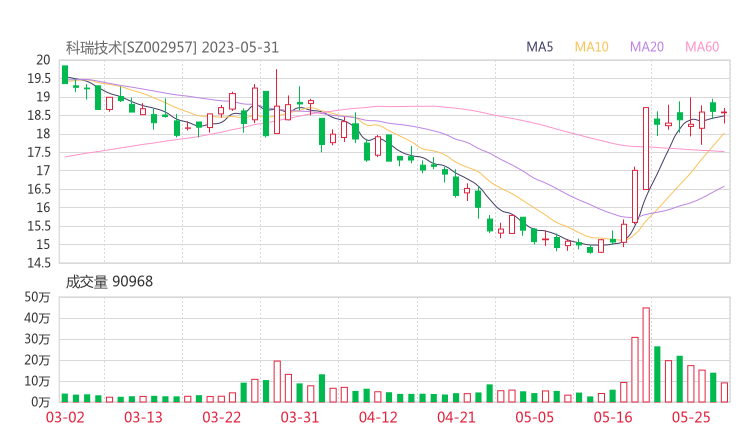Click the 50万 volume axis label

coord(37,297)
